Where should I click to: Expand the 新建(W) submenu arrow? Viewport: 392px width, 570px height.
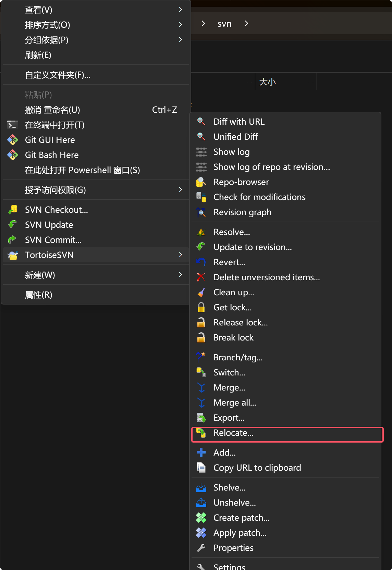click(x=181, y=275)
